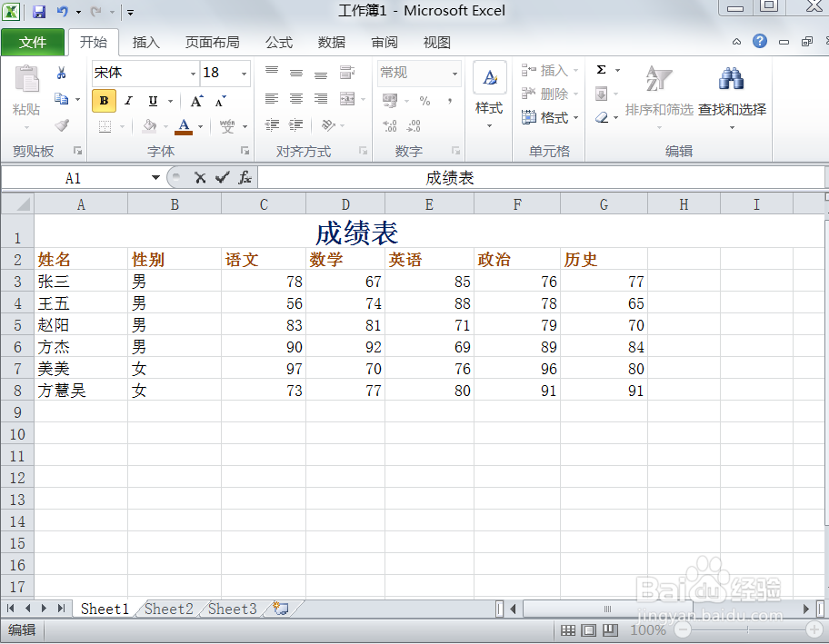The image size is (829, 644).
Task: Toggle wrap text in the alignment group
Action: coord(346,74)
